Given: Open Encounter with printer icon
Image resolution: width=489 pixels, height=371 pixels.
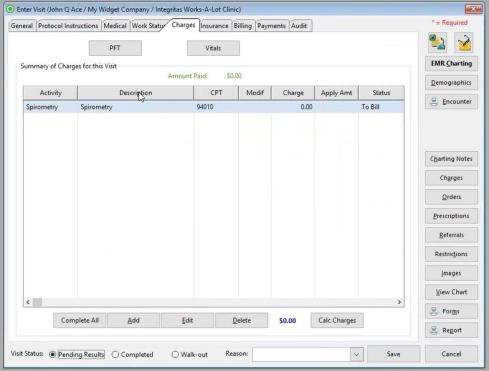Looking at the screenshot, I should click(x=451, y=102).
